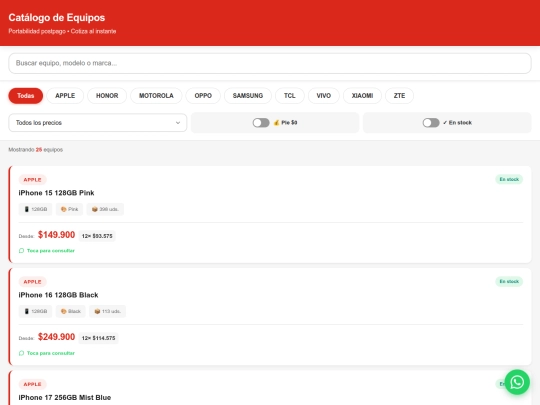Click the color palette icon next to Black
The height and width of the screenshot is (405, 540).
click(63, 311)
